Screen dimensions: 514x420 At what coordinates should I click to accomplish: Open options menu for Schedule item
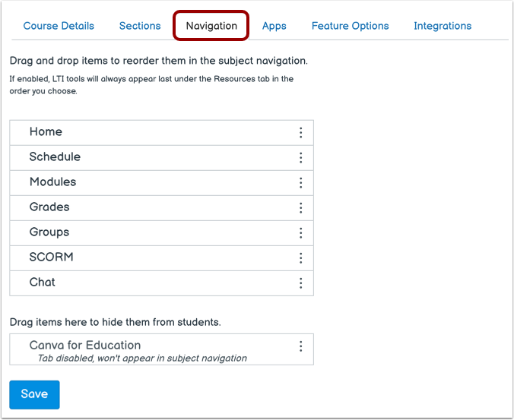[300, 158]
